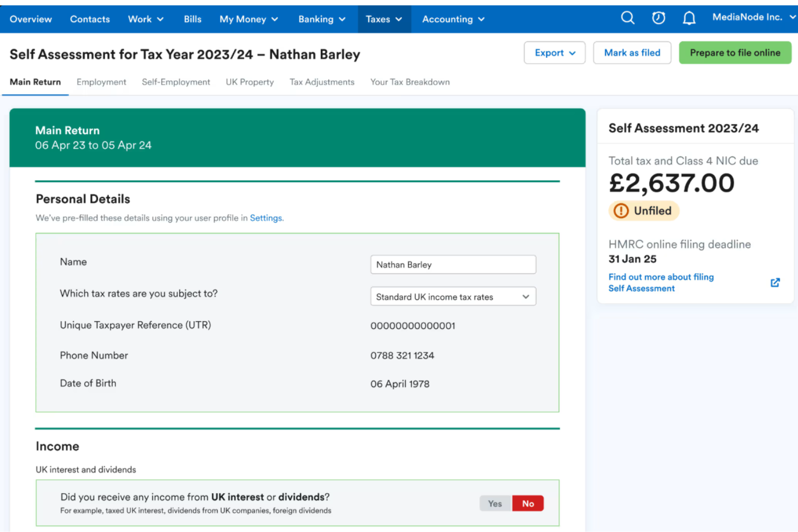Click the Nathan Barley name field

pyautogui.click(x=453, y=265)
